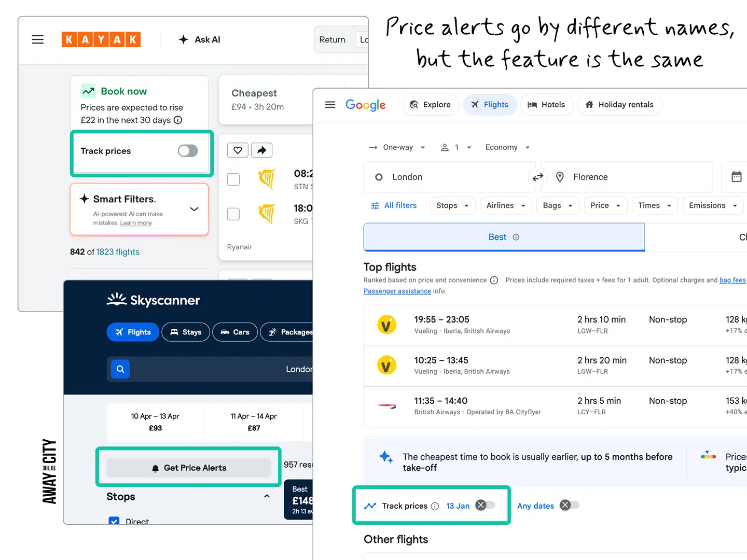Screen dimensions: 747x560
Task: Open the Packages tab in Skyscanner
Action: pyautogui.click(x=287, y=332)
